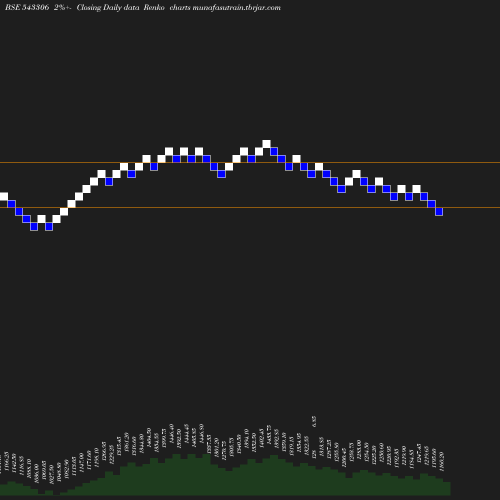Image resolution: width=500 pixels, height=500 pixels.
Task: Click the 1229.25 price label
Action: pyautogui.click(x=112, y=454)
